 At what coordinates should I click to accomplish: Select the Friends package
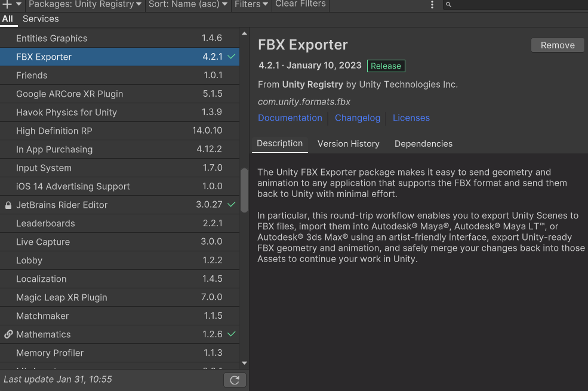(119, 75)
